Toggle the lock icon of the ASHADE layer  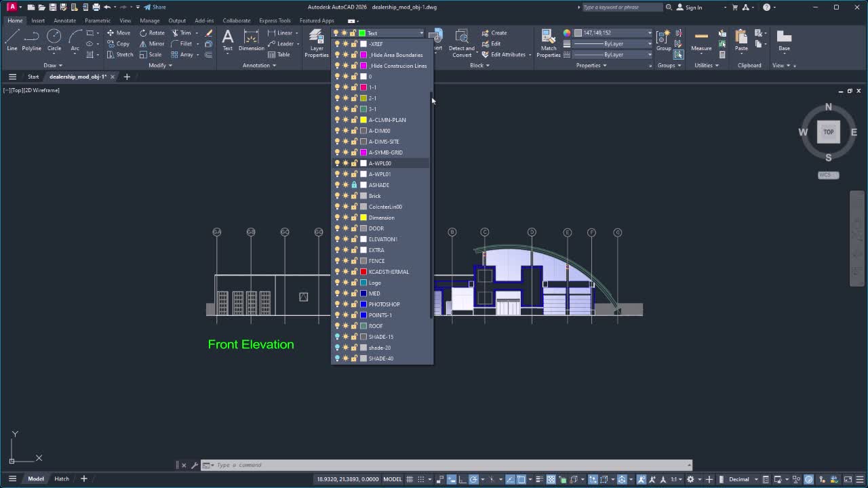[x=354, y=185]
